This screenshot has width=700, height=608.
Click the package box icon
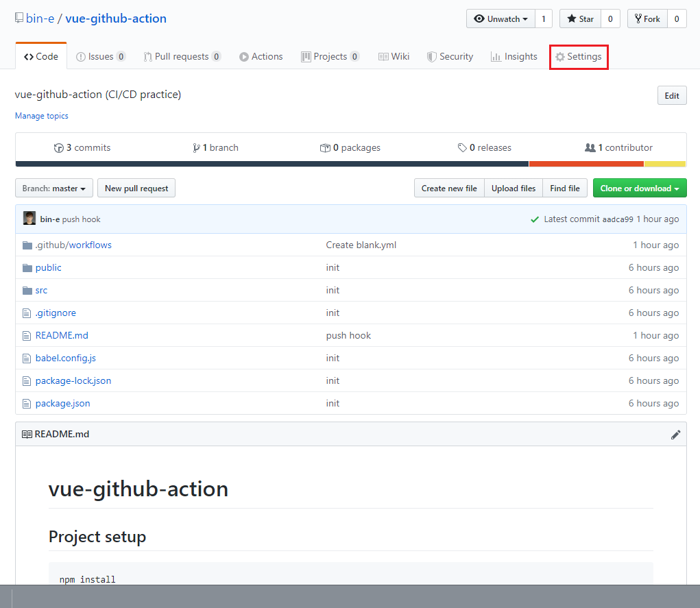pyautogui.click(x=325, y=148)
